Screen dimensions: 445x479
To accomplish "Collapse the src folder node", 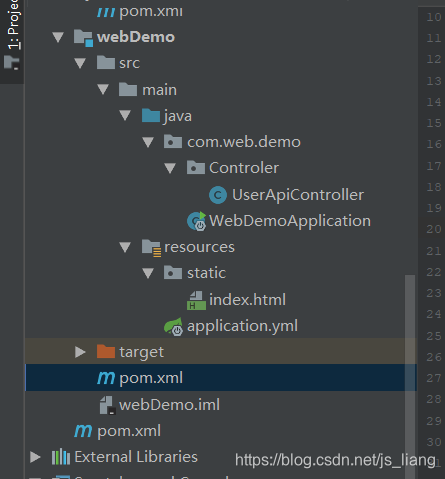I will (80, 63).
